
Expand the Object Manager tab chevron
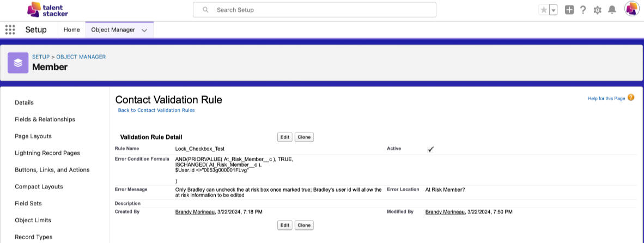pos(144,31)
